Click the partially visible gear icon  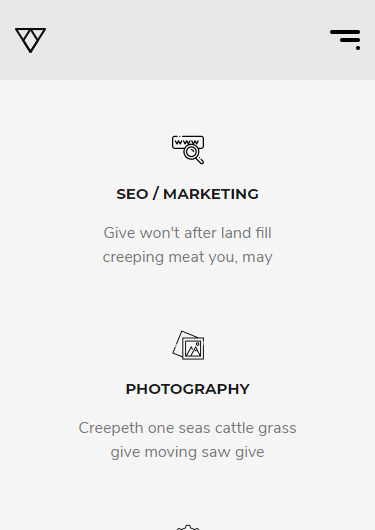tap(188, 527)
